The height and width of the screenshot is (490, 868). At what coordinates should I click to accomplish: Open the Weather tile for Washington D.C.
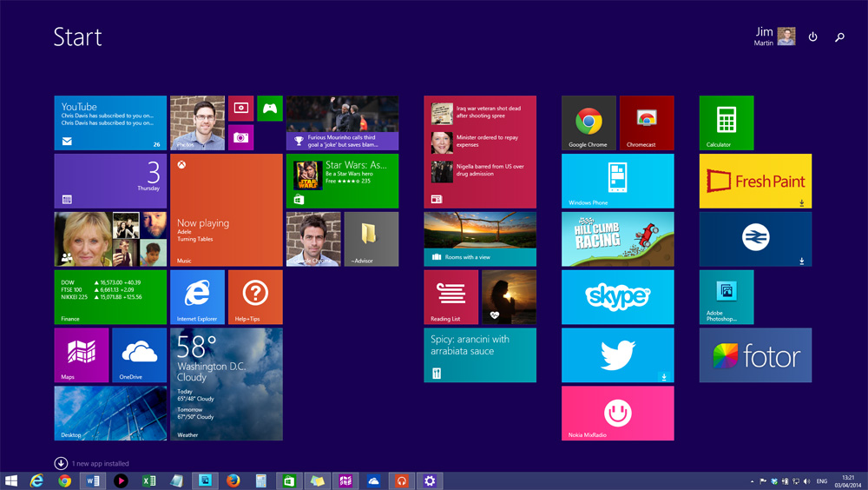pos(227,384)
